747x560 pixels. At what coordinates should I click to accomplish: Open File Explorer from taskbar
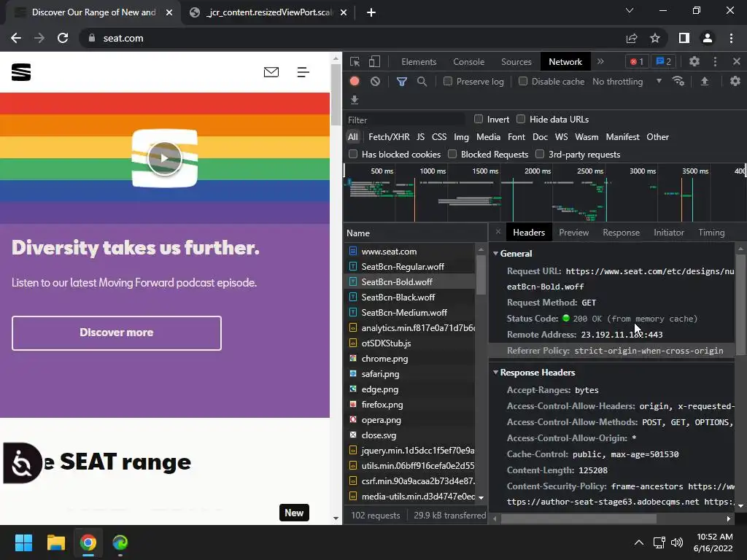[x=55, y=542]
